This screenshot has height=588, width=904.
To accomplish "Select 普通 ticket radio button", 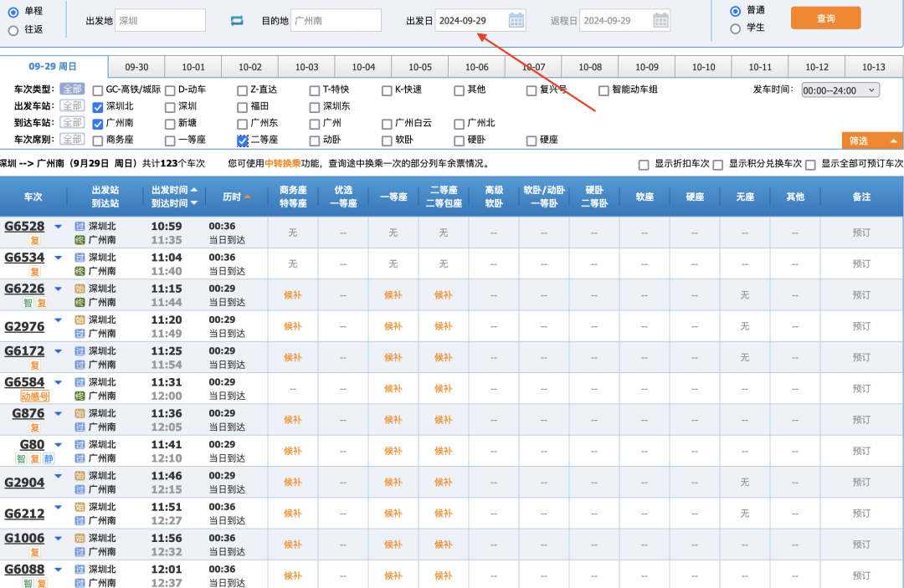I will 735,11.
